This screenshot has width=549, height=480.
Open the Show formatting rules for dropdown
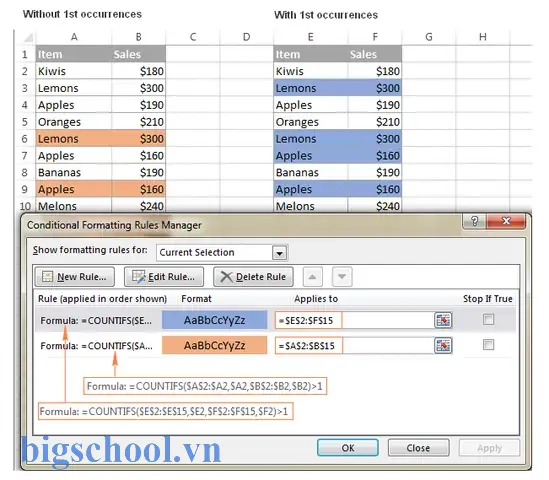280,253
